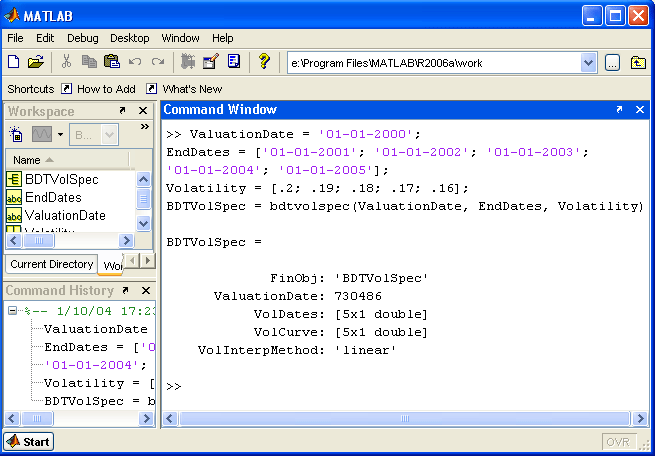Open the Debug menu
The width and height of the screenshot is (655, 456).
[x=83, y=38]
